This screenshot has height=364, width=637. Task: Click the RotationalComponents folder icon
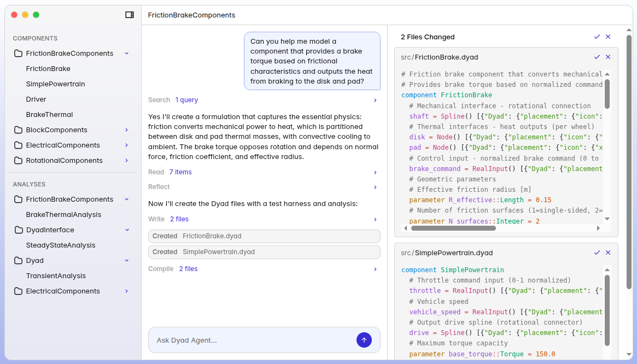18,161
